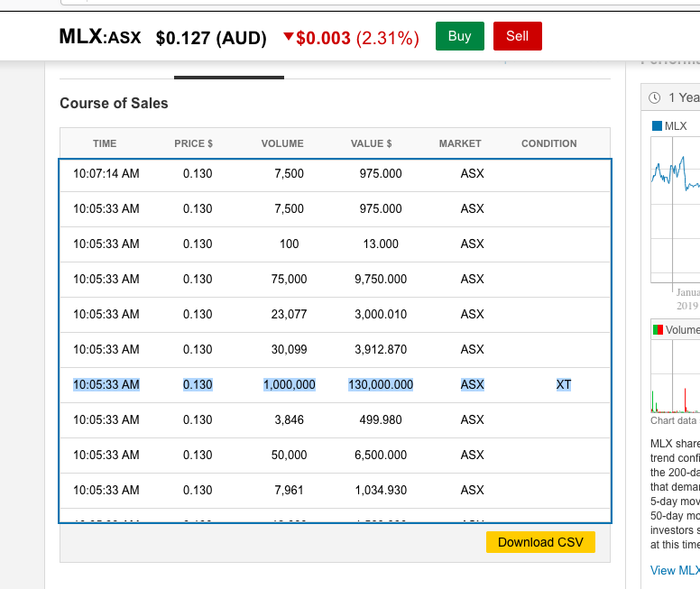Click the Download CSV button

tap(540, 542)
